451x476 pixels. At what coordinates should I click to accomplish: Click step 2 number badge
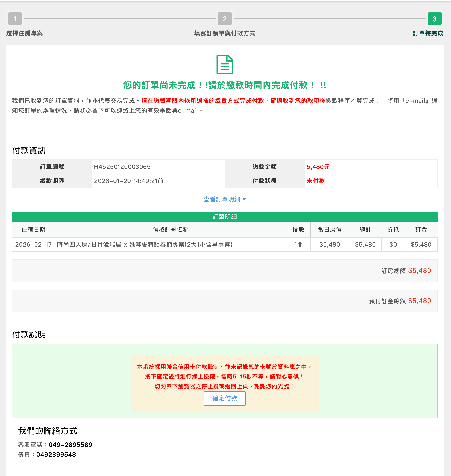point(225,19)
